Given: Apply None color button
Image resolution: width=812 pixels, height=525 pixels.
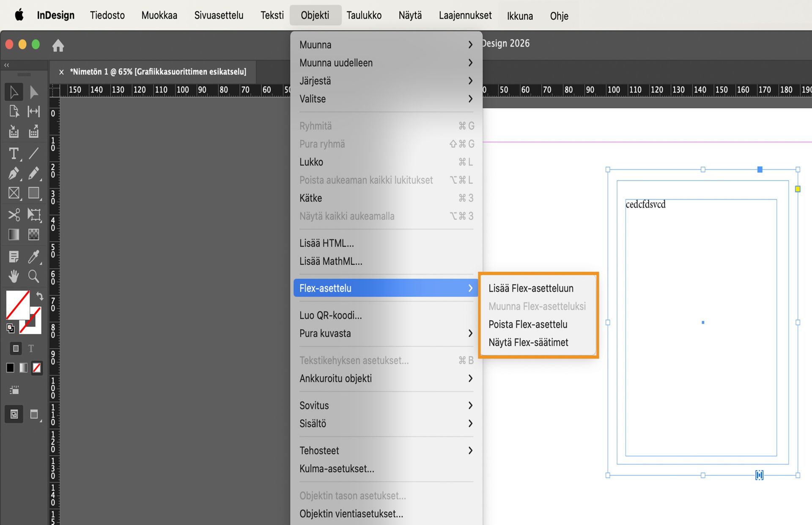Looking at the screenshot, I should click(x=37, y=368).
